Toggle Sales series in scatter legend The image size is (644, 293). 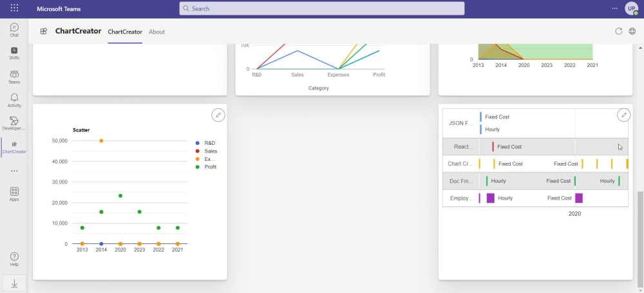[x=207, y=151]
